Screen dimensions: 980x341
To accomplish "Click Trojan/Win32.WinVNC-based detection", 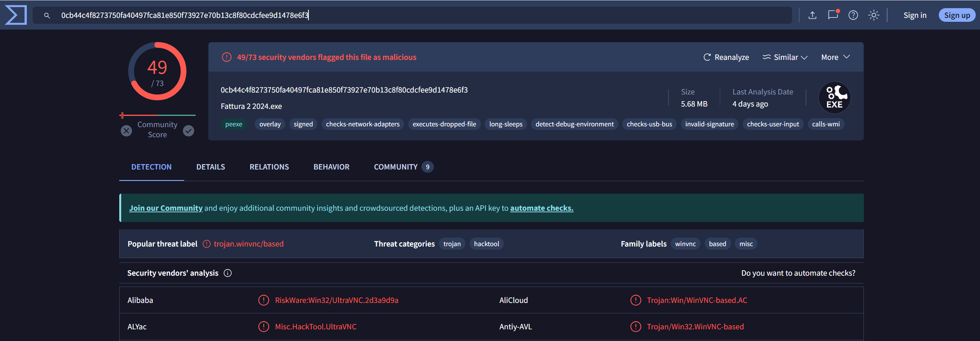I will click(695, 327).
